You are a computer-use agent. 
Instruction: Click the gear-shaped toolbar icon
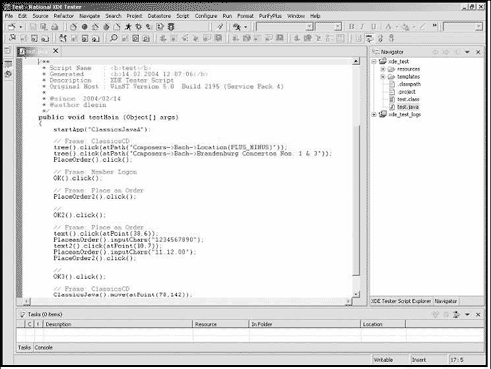click(138, 27)
